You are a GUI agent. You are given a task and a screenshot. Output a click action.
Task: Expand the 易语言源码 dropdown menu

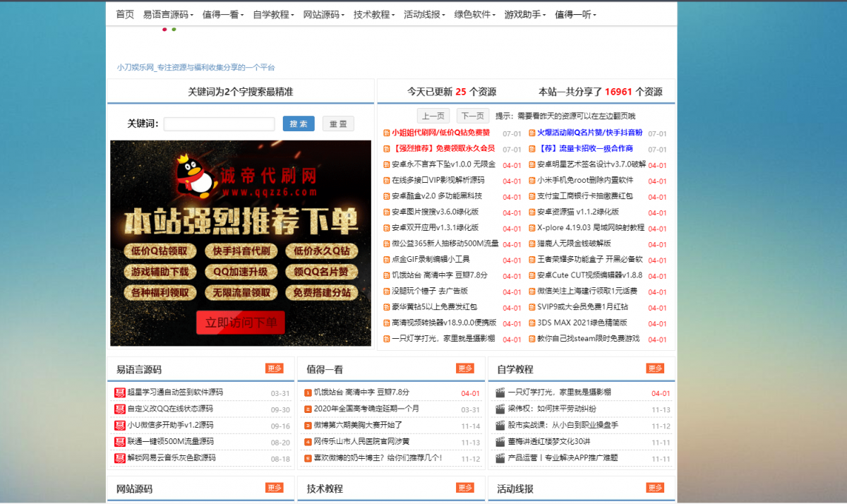(168, 14)
